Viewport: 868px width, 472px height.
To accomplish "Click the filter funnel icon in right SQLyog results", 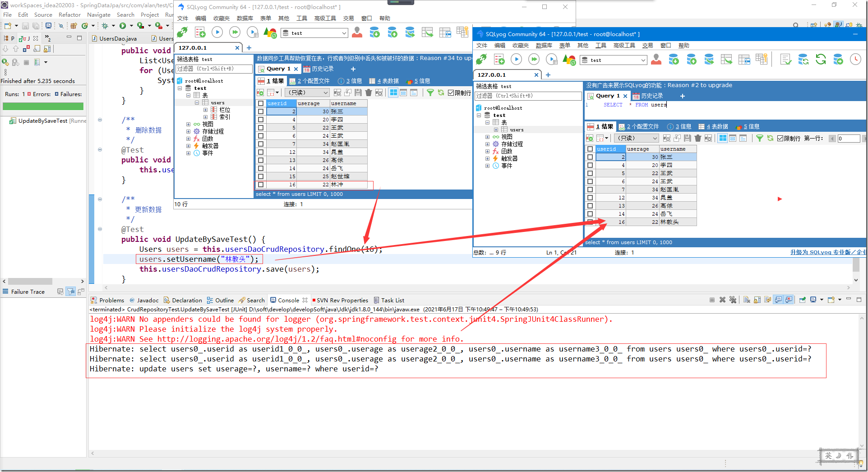I will click(x=760, y=138).
